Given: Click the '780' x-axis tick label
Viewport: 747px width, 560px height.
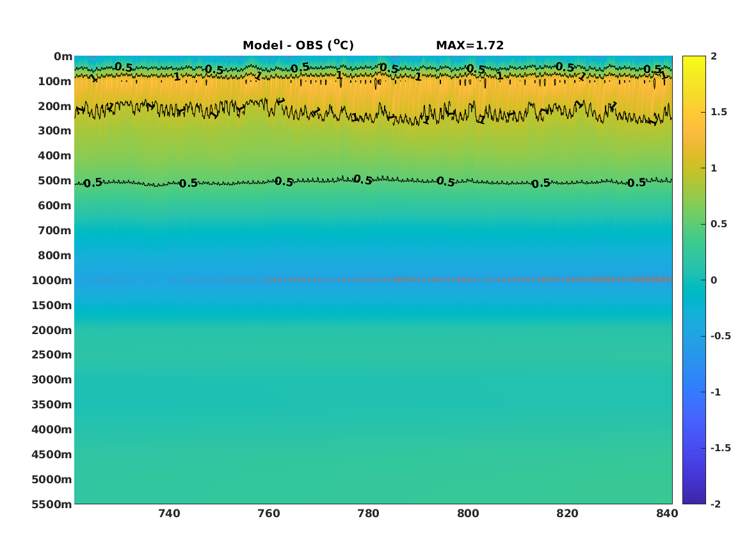Looking at the screenshot, I should 368,513.
